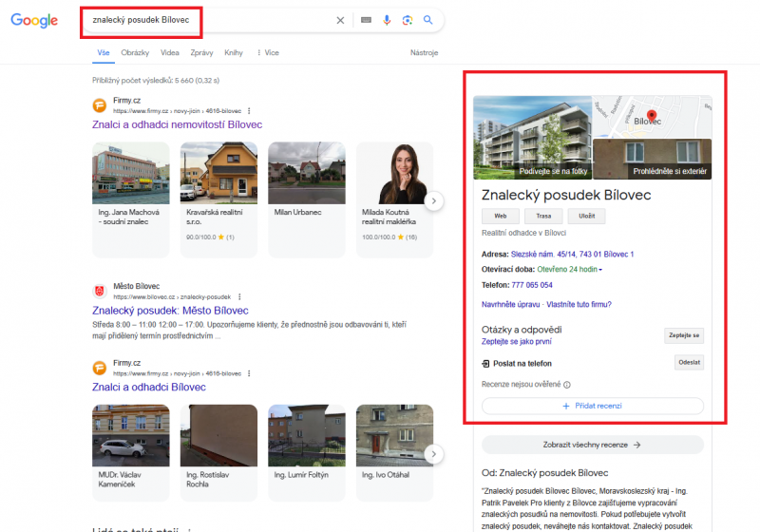Click Navrhněte úpravu link

(x=510, y=304)
